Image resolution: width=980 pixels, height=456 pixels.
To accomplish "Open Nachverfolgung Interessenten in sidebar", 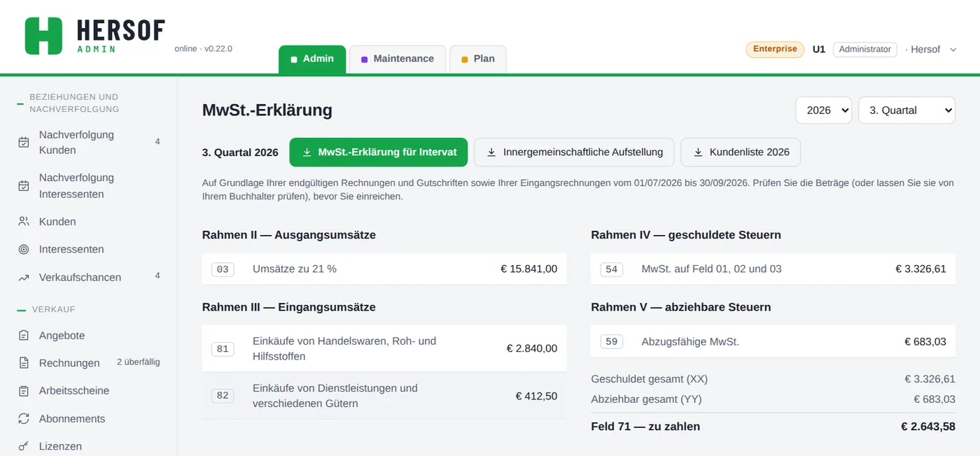I will tap(89, 185).
